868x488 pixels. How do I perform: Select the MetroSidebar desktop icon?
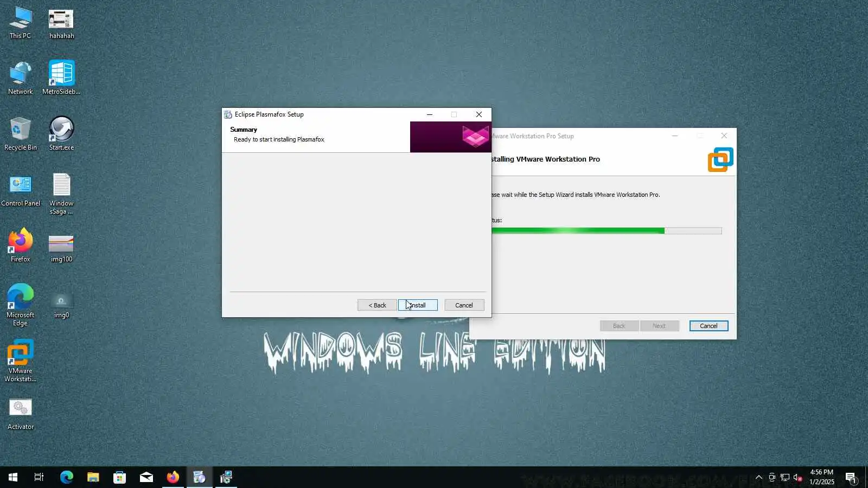[61, 79]
